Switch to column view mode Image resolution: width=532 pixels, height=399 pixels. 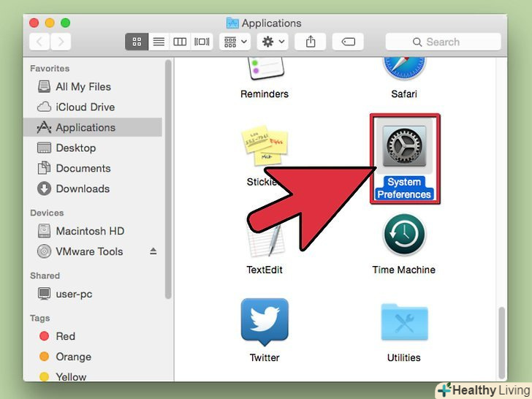tap(180, 42)
